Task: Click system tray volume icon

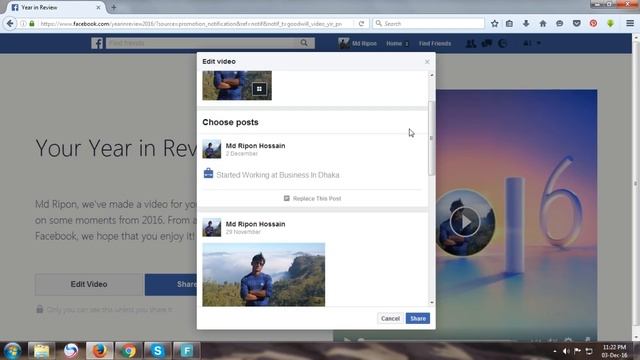Action: tap(566, 351)
